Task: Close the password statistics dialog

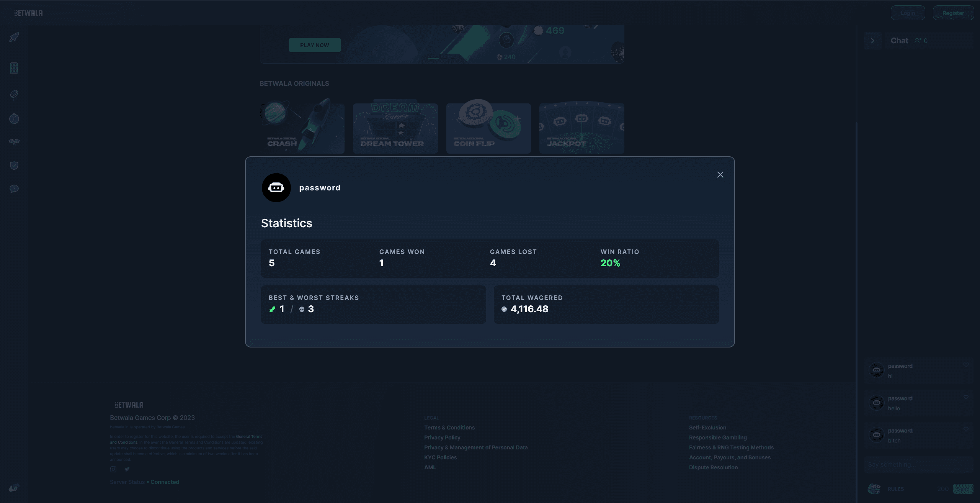Action: (720, 175)
